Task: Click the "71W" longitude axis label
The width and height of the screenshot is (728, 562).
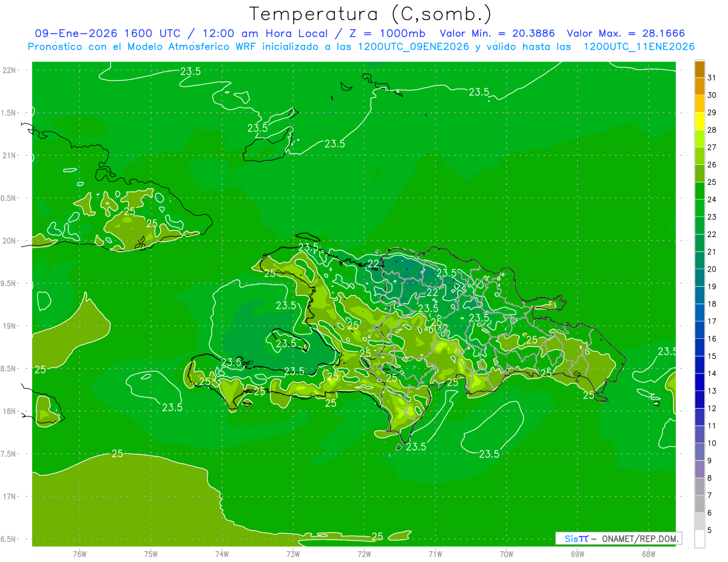Action: tap(435, 554)
